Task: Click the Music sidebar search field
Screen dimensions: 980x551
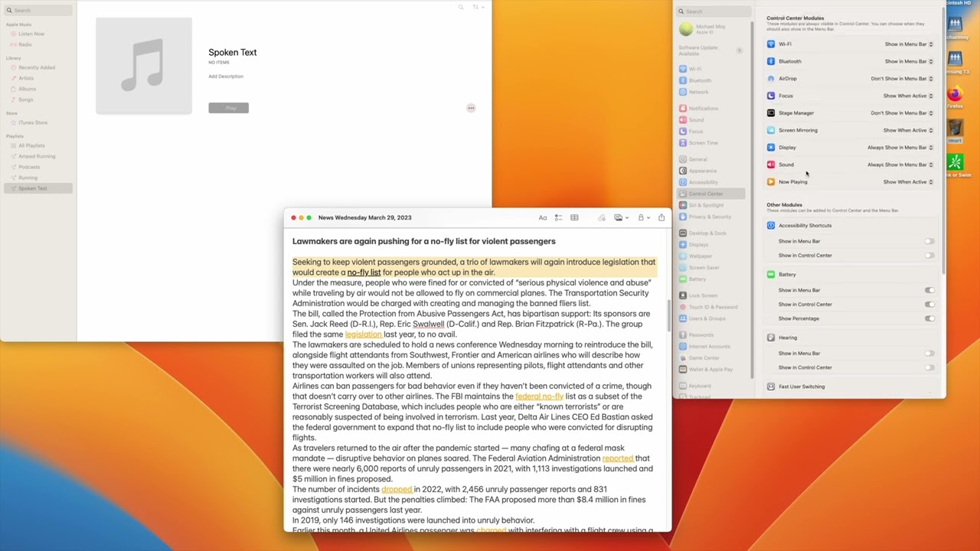Action: pos(38,10)
